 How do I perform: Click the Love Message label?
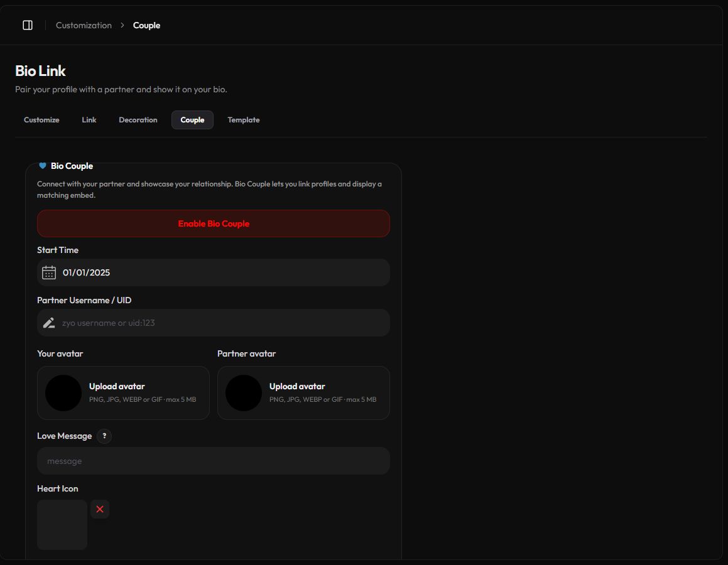click(65, 436)
